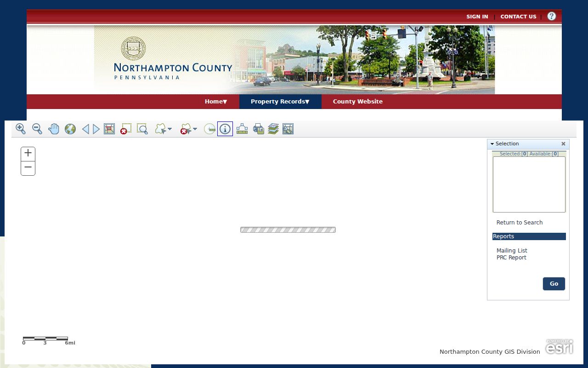Open the deselect tool dropdown arrow
The width and height of the screenshot is (588, 368).
[x=195, y=129]
